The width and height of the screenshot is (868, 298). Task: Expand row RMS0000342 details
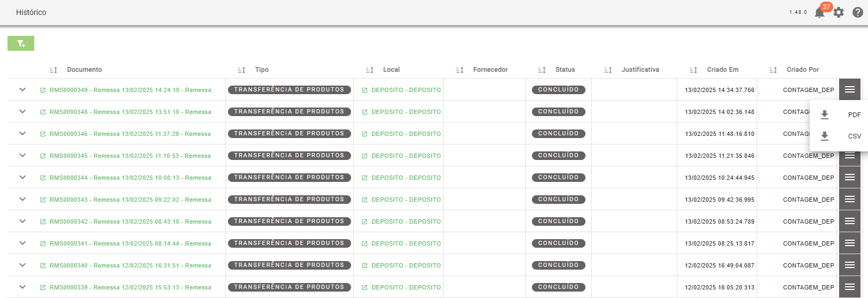click(22, 221)
